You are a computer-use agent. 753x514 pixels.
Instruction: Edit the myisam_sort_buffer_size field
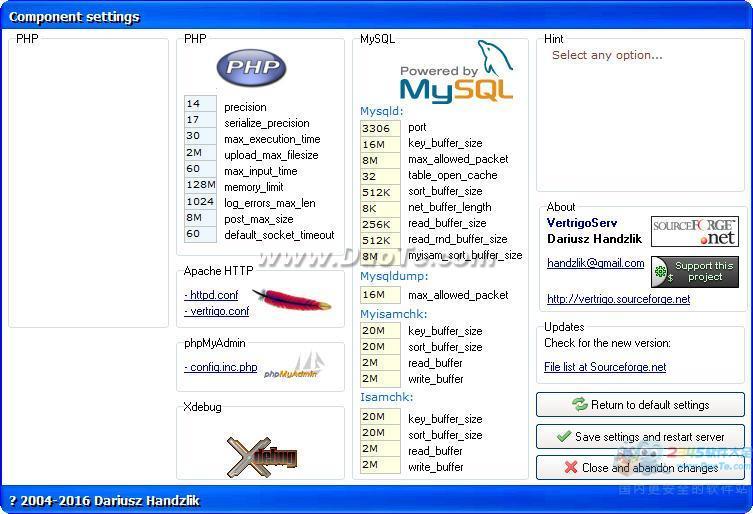point(380,256)
